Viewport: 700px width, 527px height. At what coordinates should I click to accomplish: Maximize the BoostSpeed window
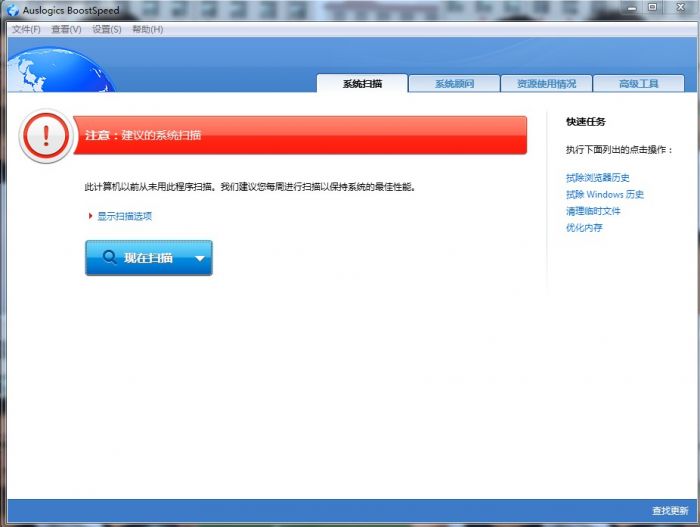pos(652,8)
